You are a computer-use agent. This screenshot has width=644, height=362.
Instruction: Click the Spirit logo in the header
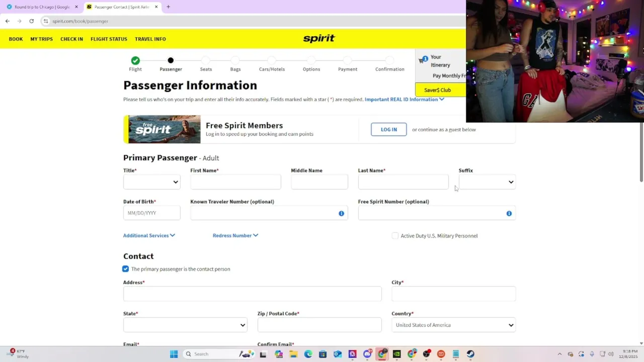319,39
